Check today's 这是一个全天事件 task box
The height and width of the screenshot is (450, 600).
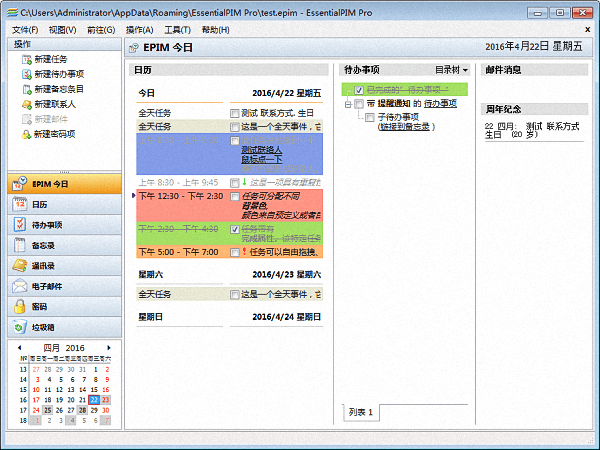click(x=235, y=127)
